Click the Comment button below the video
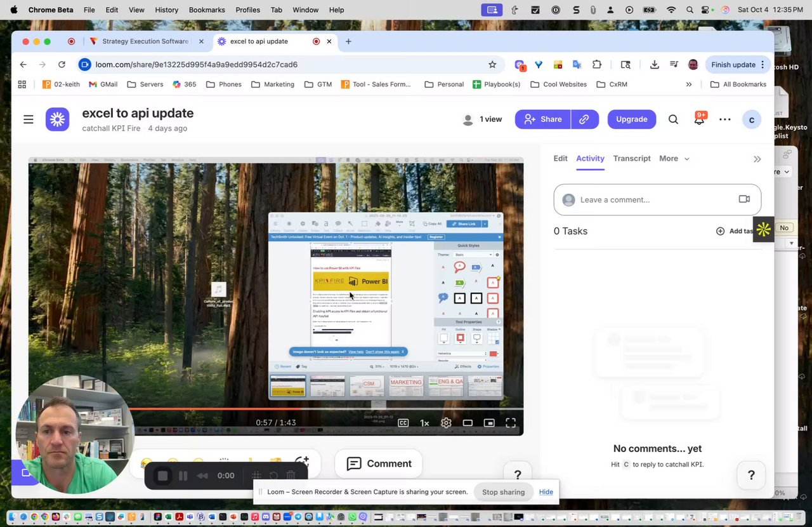Image resolution: width=812 pixels, height=527 pixels. (379, 464)
